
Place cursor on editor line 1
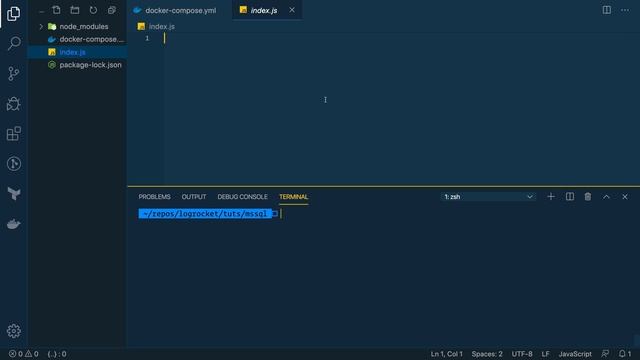tap(402, 38)
